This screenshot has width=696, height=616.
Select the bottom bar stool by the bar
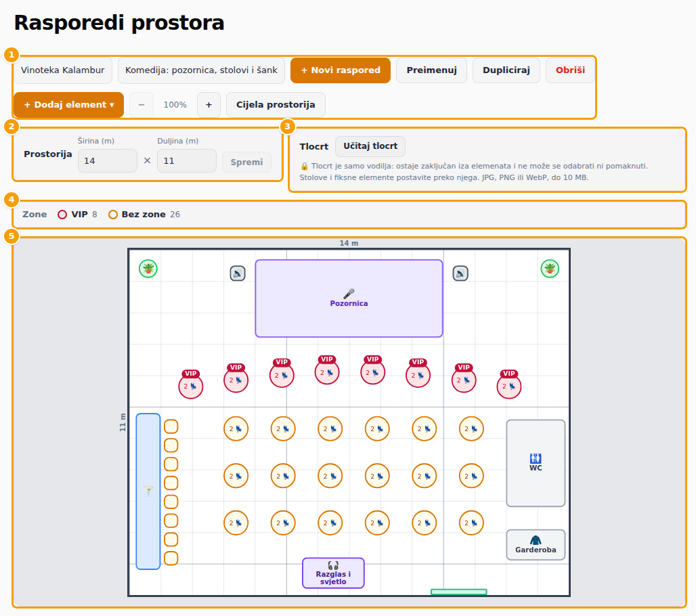[171, 558]
